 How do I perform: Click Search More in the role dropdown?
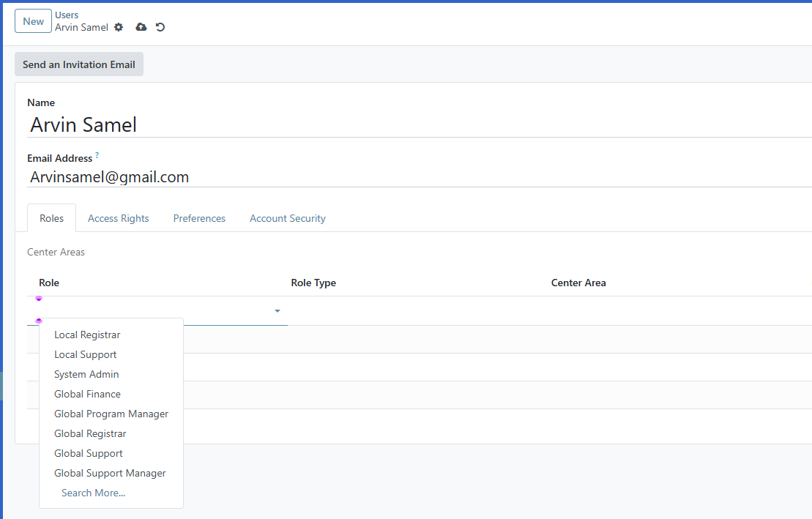point(93,493)
